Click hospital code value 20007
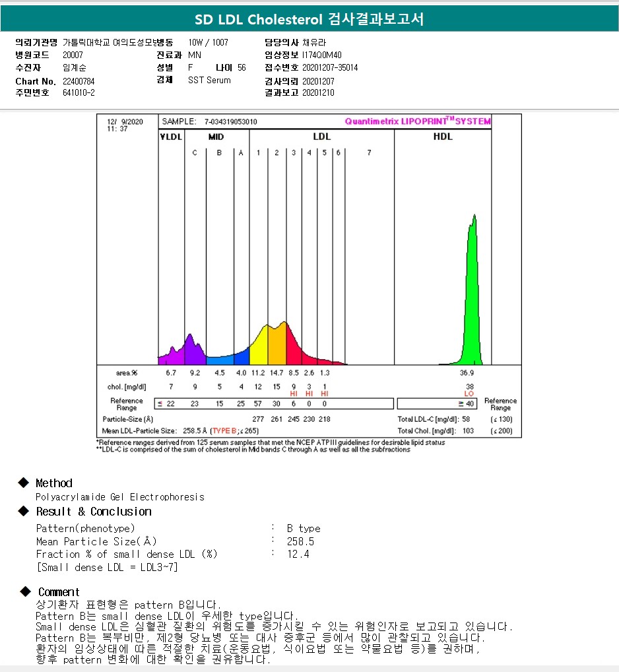This screenshot has height=672, width=619. point(73,55)
